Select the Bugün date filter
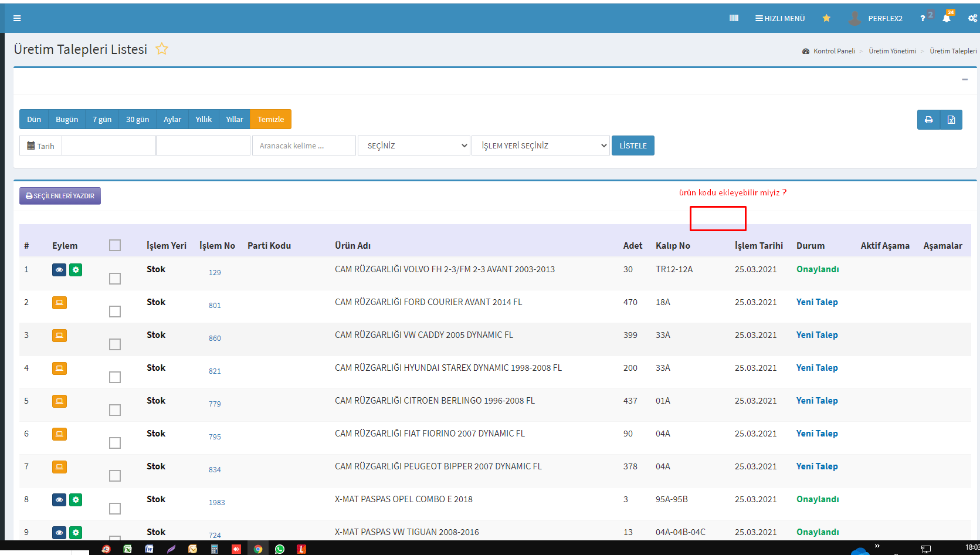980x555 pixels. [x=67, y=119]
